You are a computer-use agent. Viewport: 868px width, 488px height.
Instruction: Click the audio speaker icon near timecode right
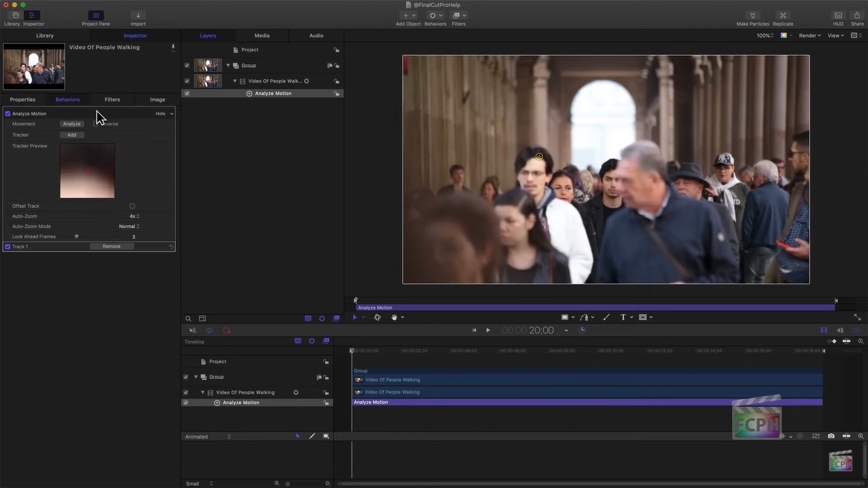coord(840,330)
